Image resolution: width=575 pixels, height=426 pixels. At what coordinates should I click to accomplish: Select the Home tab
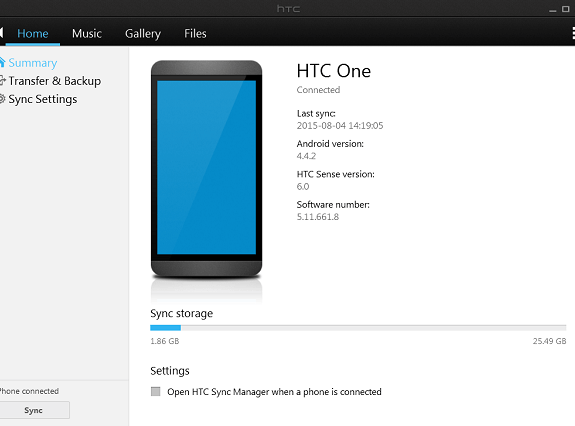tap(33, 33)
